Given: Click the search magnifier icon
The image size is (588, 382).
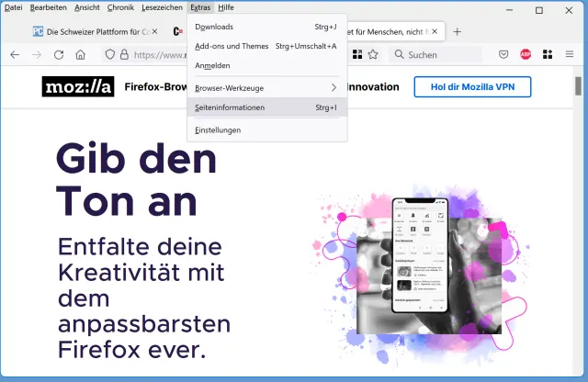Looking at the screenshot, I should click(x=400, y=55).
